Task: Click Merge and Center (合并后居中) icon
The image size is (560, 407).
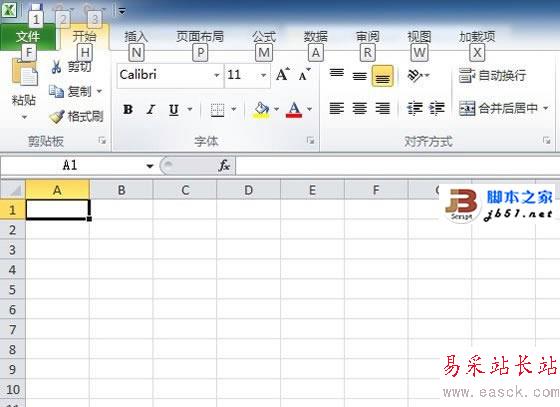Action: (467, 108)
